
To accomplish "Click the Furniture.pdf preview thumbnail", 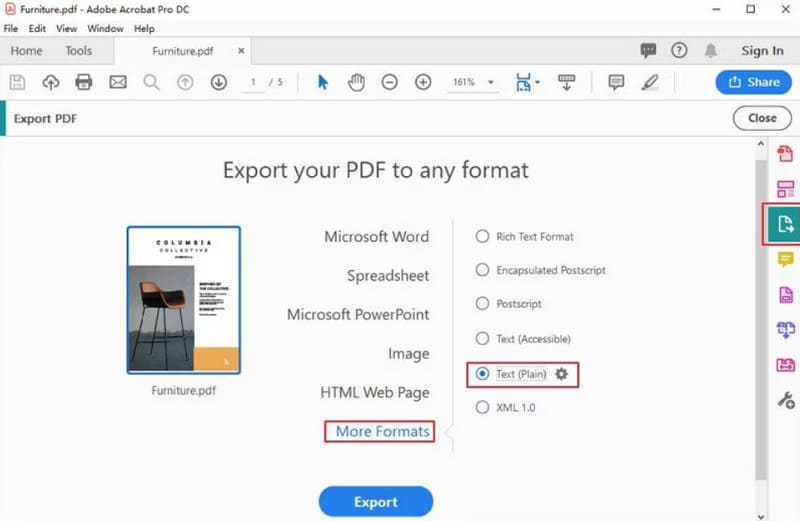I will (x=184, y=300).
